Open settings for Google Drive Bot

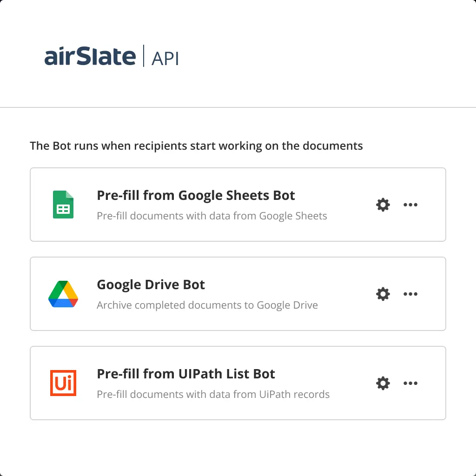pyautogui.click(x=383, y=294)
